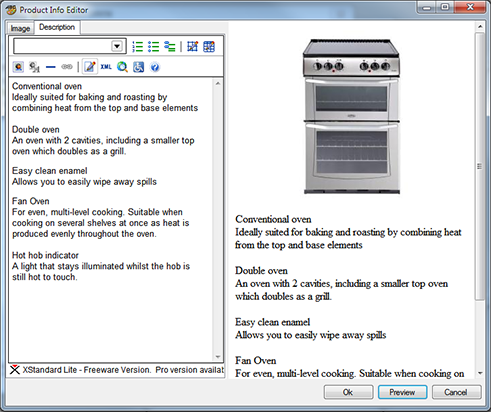Open screen reader accessibility preview
Viewport: 491px width, 412px height.
pos(139,67)
